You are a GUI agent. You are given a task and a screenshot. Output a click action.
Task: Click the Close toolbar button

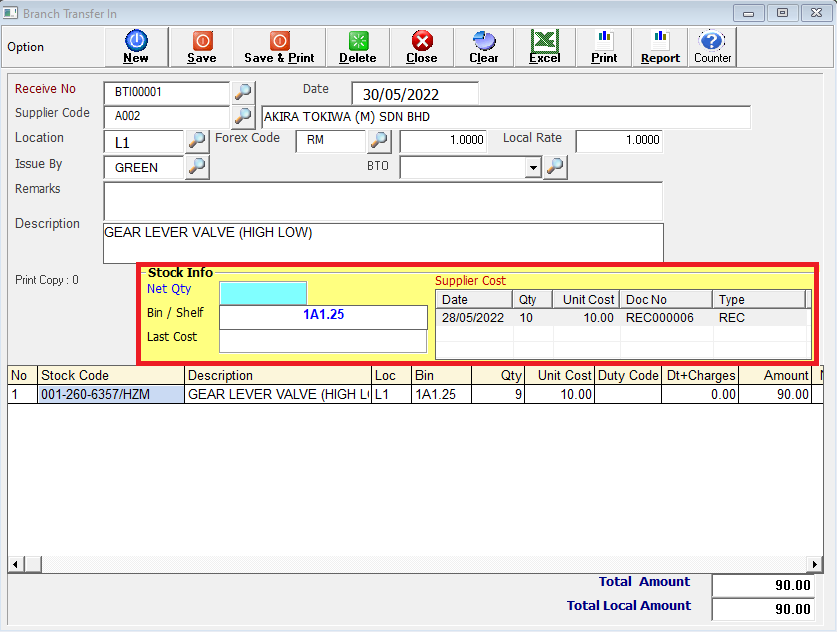tap(422, 47)
